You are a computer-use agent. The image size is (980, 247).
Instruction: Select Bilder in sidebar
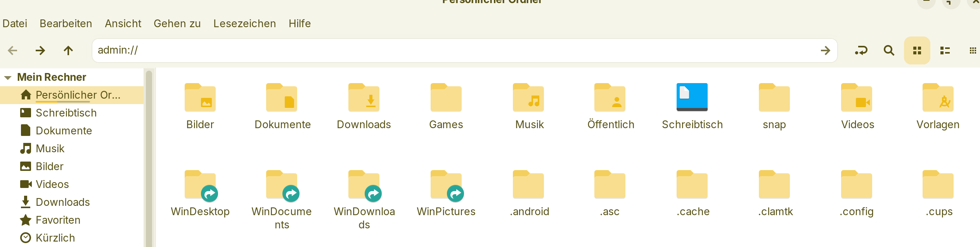click(x=72, y=167)
